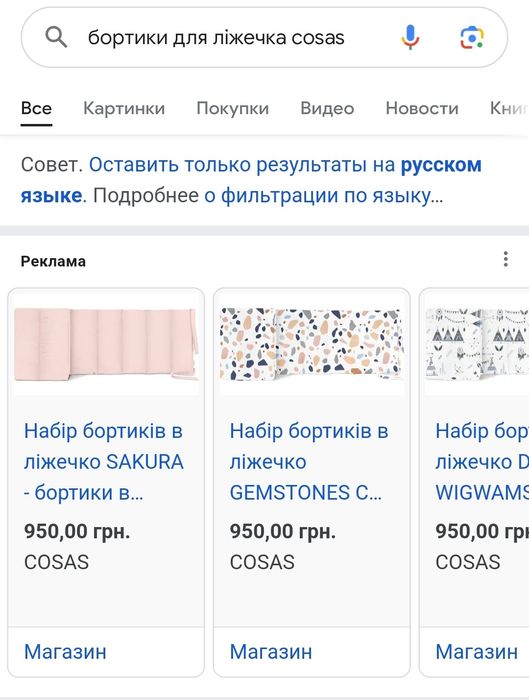Switch to the Картинки tab

124,108
